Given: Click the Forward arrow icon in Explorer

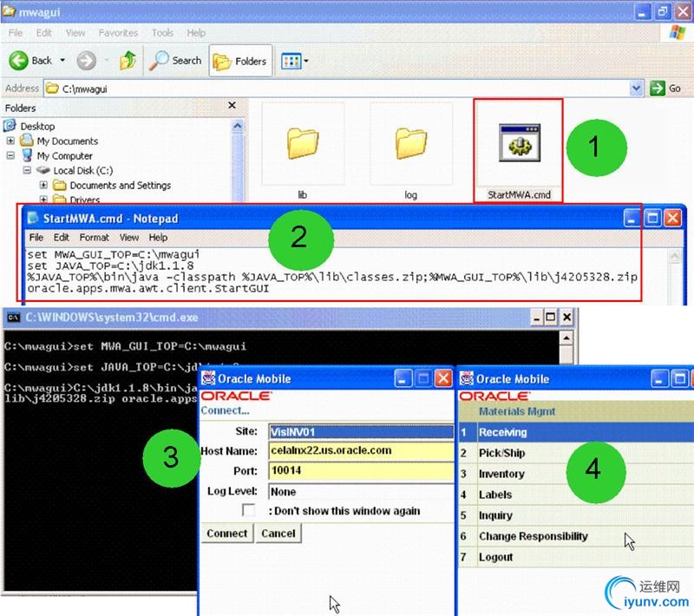Looking at the screenshot, I should [x=86, y=61].
